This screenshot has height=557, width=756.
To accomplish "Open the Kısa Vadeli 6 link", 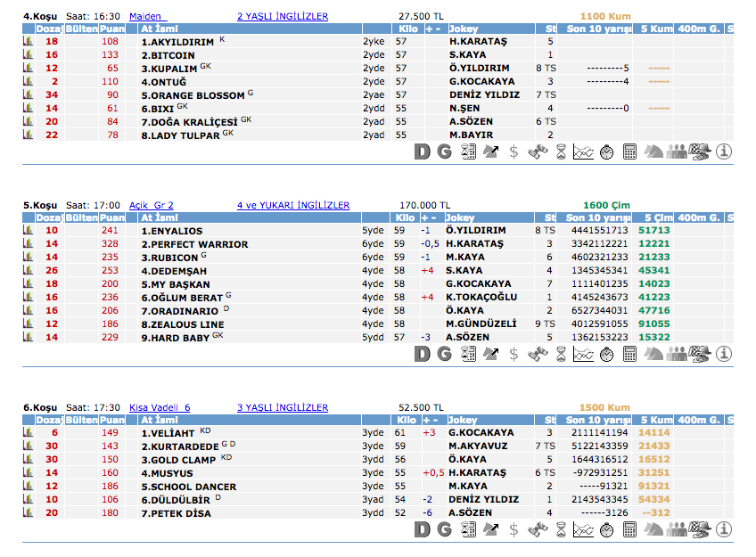I will pos(160,407).
